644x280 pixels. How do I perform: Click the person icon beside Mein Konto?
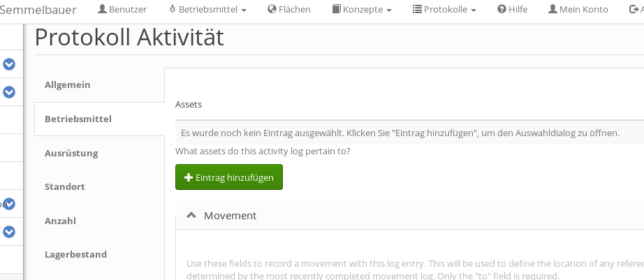(552, 10)
